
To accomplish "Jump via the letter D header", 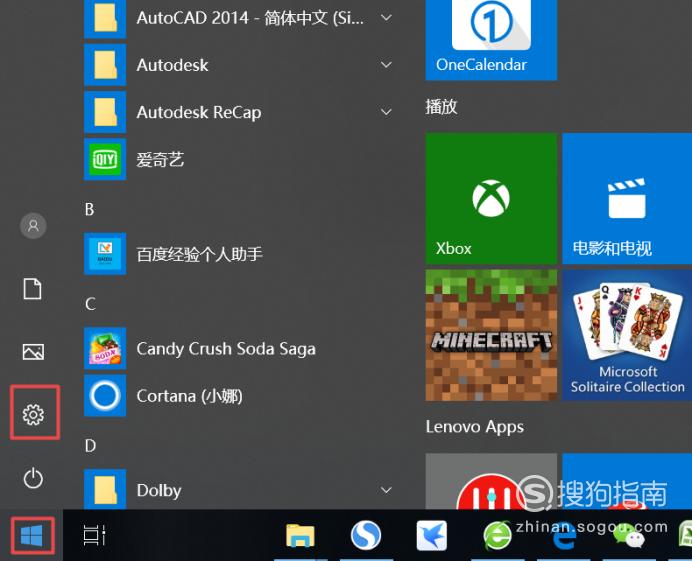I will [90, 445].
